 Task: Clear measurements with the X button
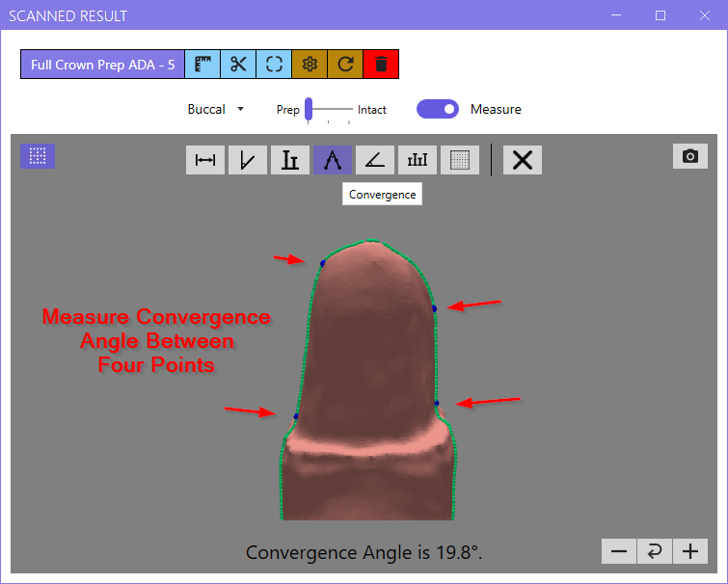[523, 160]
